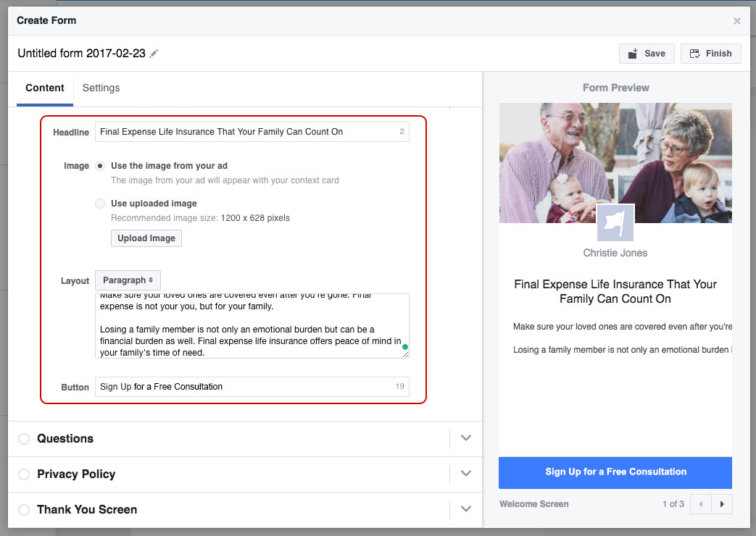Click the Button text input field
The width and height of the screenshot is (756, 536).
tap(243, 387)
